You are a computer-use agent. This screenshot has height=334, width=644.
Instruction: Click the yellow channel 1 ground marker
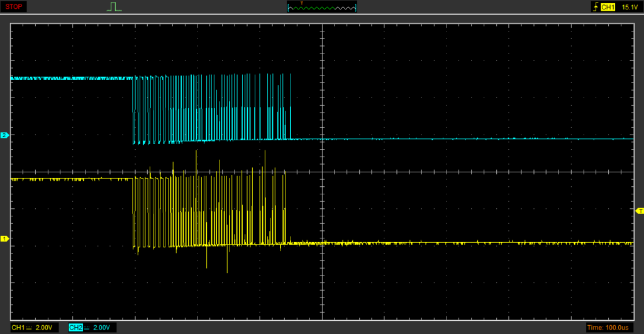click(x=4, y=238)
